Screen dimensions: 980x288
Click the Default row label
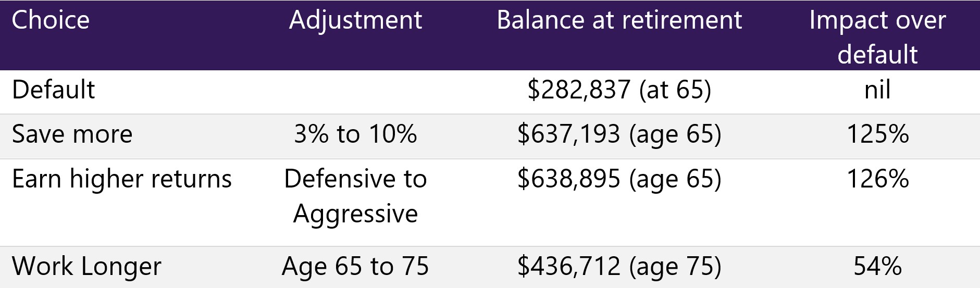tap(53, 90)
